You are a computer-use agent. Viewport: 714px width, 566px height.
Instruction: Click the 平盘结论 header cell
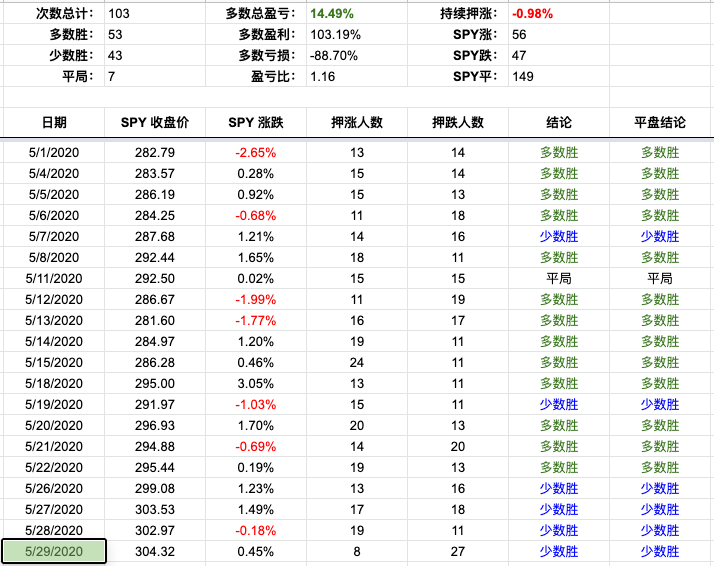pyautogui.click(x=660, y=122)
